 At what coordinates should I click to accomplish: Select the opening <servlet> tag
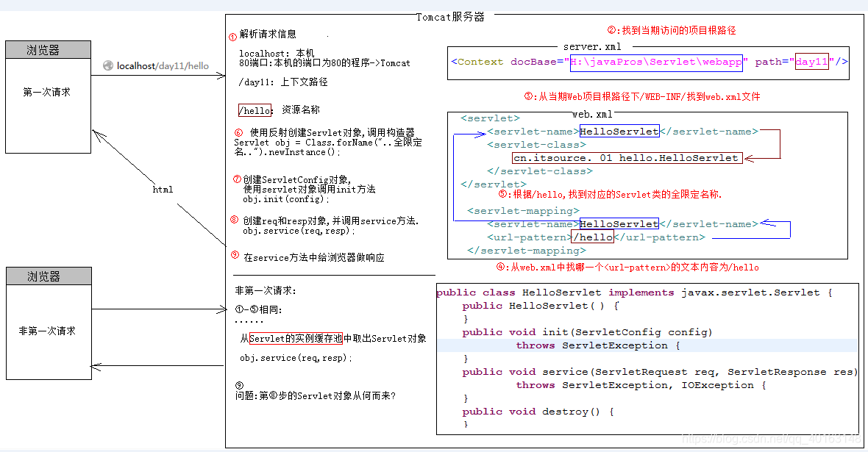[x=490, y=118]
